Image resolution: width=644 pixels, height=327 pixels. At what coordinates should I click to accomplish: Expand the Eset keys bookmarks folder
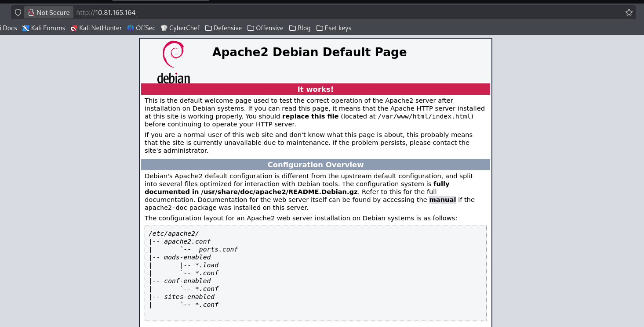(334, 28)
